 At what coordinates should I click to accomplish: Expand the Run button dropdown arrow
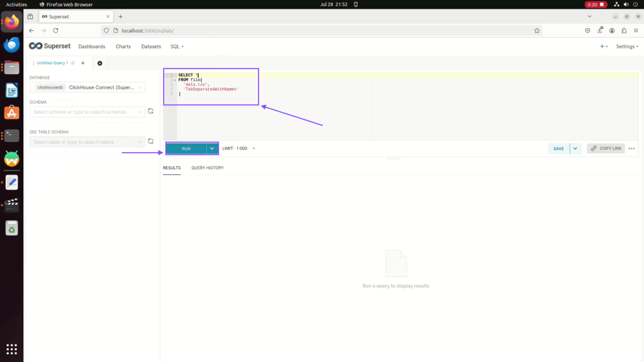pos(212,148)
